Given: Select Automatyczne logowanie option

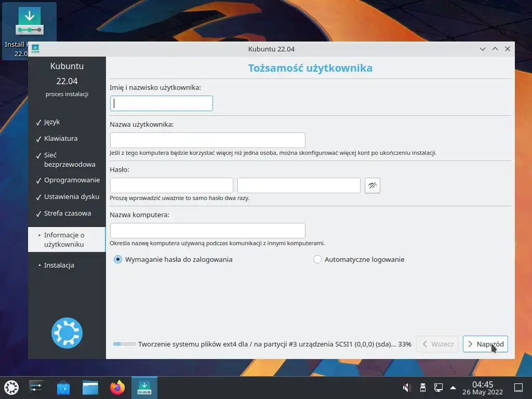Looking at the screenshot, I should click(x=358, y=260).
